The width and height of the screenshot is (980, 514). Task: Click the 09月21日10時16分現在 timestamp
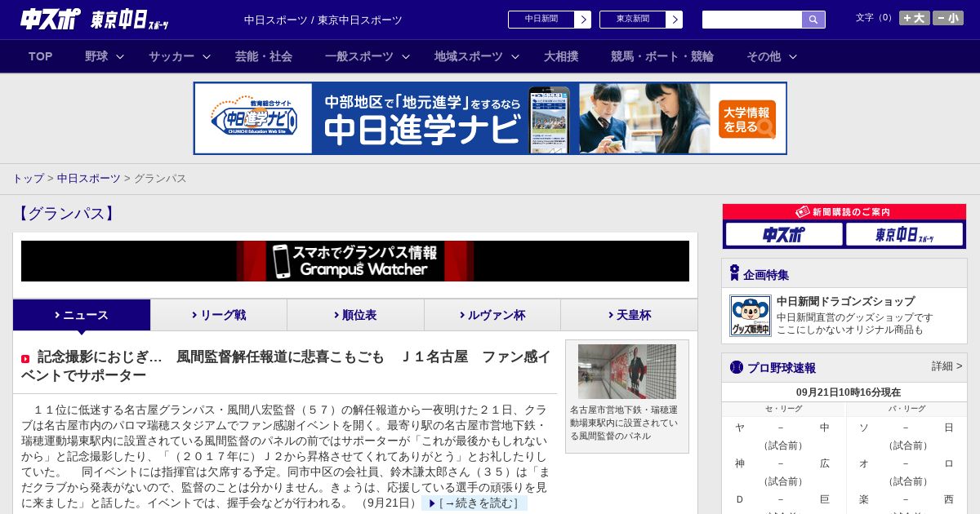849,392
